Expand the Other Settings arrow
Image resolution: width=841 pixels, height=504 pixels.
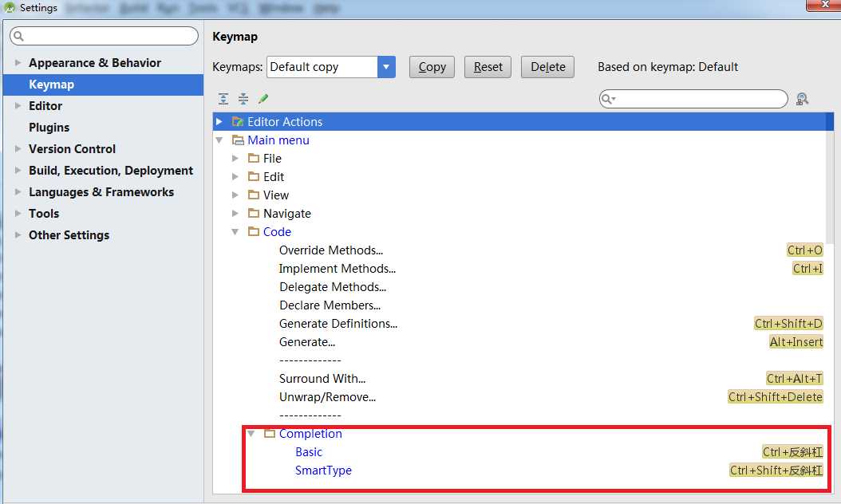tap(18, 234)
